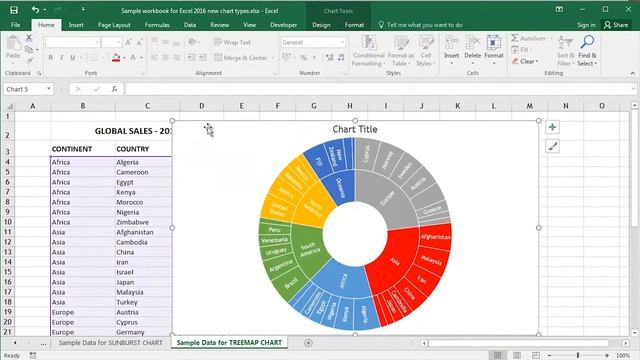Screen dimensions: 640x360
Task: Click the Format cells icon
Action: pos(493,42)
